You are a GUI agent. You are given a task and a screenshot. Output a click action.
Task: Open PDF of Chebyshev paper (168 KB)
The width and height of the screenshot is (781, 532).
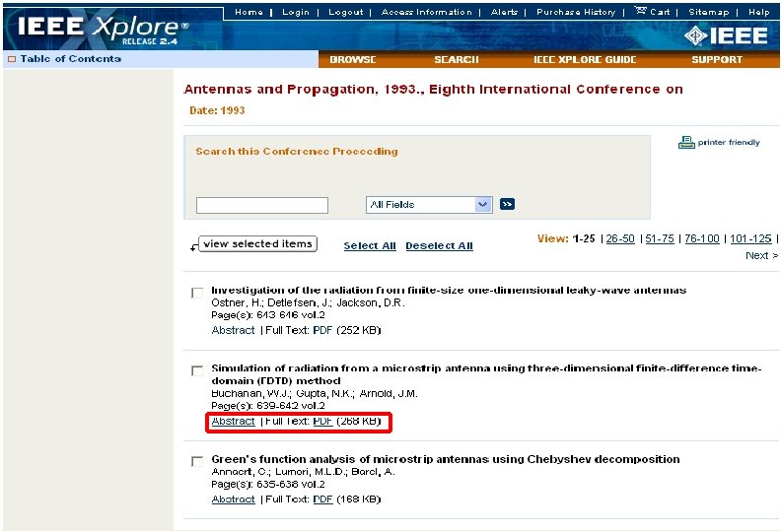(322, 499)
